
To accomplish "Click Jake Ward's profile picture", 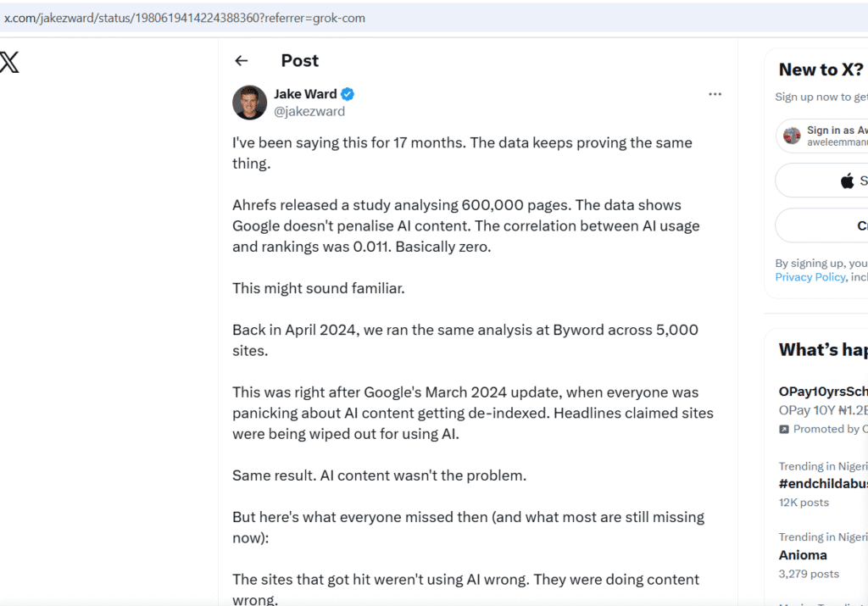I will point(249,103).
